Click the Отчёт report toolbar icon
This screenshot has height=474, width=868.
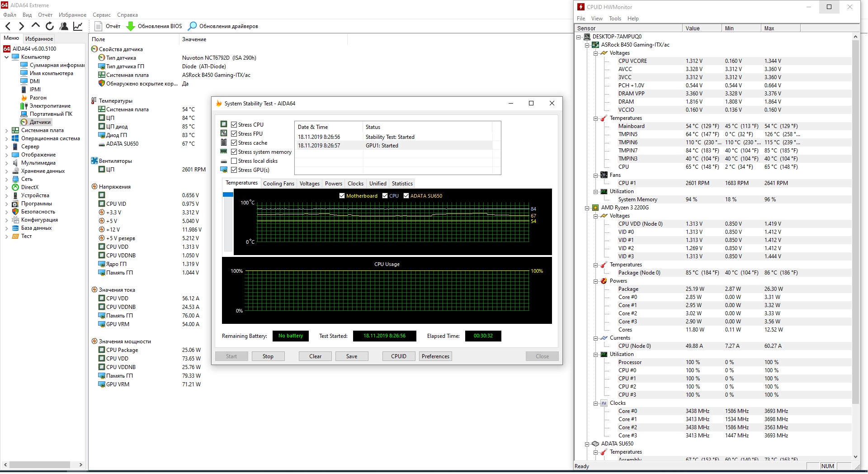(x=99, y=26)
